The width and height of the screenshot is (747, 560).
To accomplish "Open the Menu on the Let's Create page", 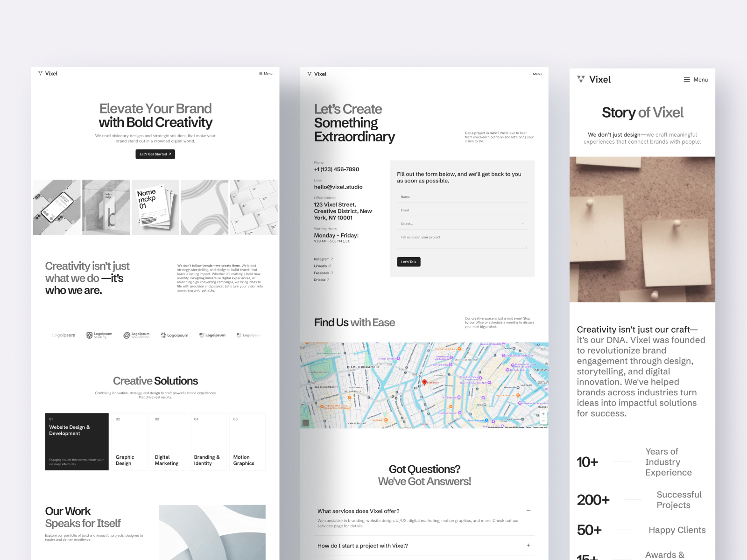I will click(535, 74).
